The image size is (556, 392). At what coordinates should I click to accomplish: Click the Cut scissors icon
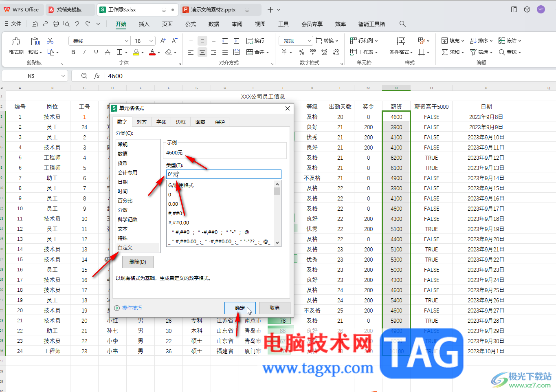click(x=50, y=41)
